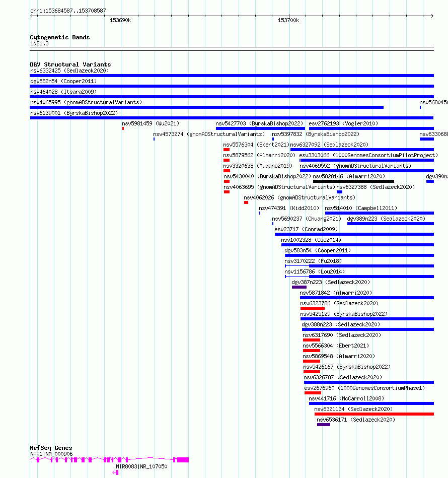The image size is (448, 478).
Task: Open nsv5425129 (ByrskaBishop2022) label
Action: tap(344, 314)
